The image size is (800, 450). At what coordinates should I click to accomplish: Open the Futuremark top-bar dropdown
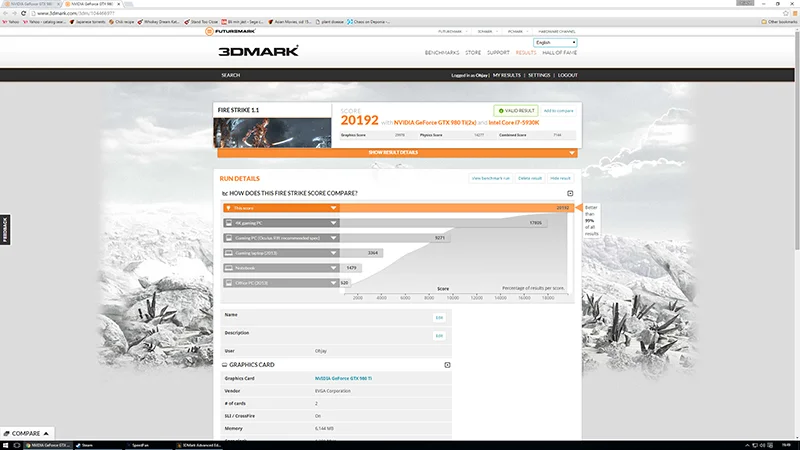[x=453, y=32]
